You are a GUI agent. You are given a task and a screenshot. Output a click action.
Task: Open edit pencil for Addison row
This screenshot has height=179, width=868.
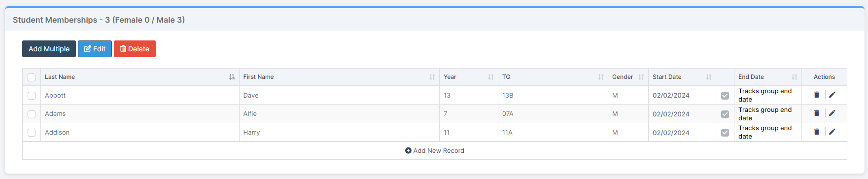tap(832, 132)
